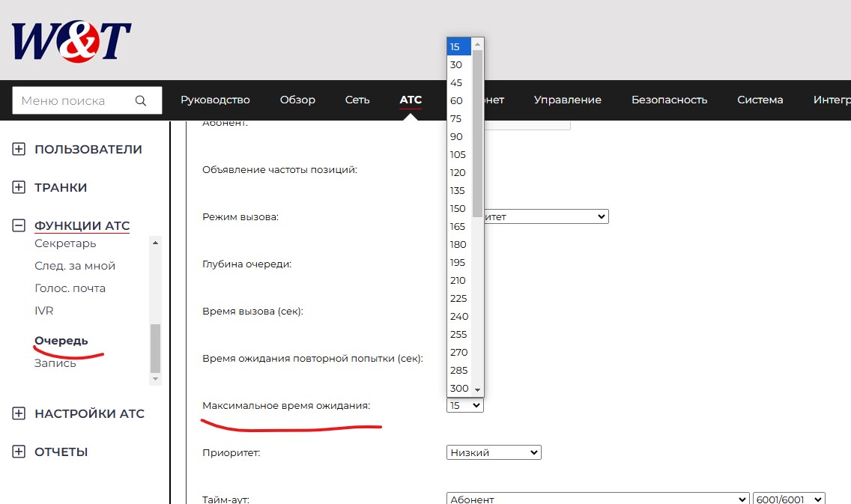Viewport: 851px width, 504px height.
Task: Collapse the ФУНКЦИИ АТС section minus icon
Action: [x=19, y=225]
